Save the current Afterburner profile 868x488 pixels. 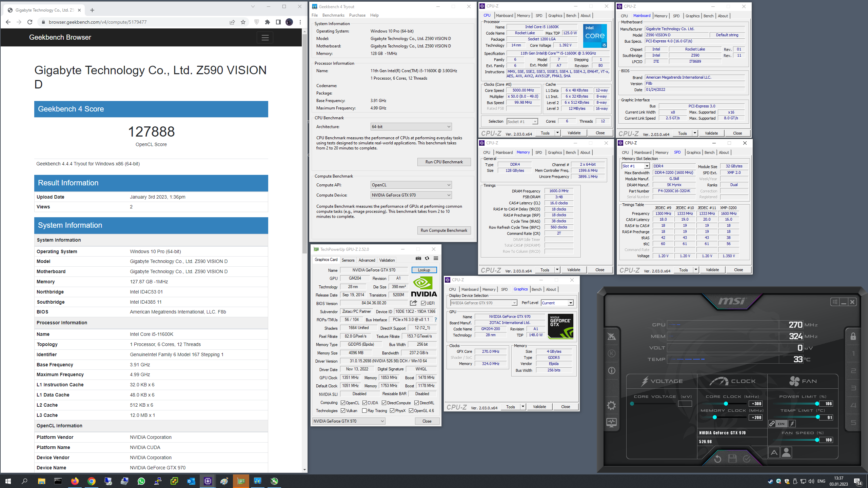(732, 459)
